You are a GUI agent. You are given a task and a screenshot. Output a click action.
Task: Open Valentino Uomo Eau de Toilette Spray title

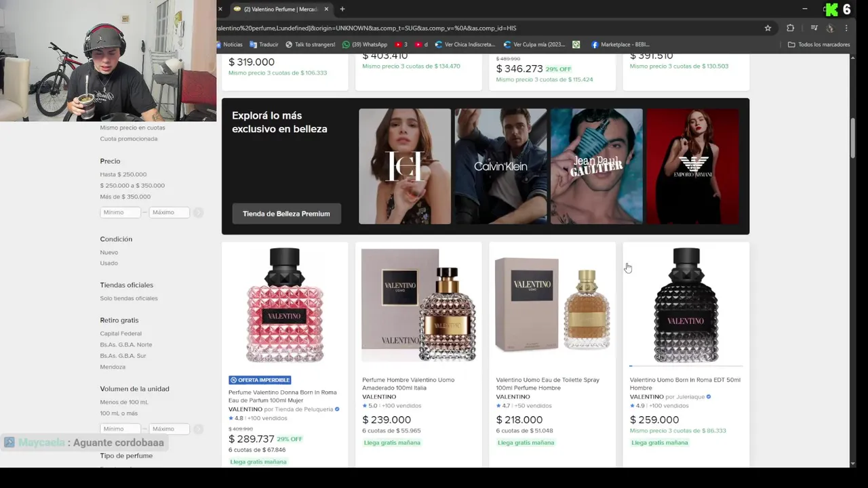pos(547,384)
